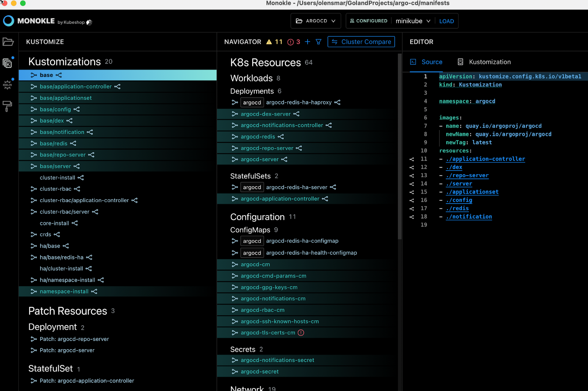588x391 pixels.
Task: Follow the ./repo-server link in editor
Action: [x=467, y=175]
